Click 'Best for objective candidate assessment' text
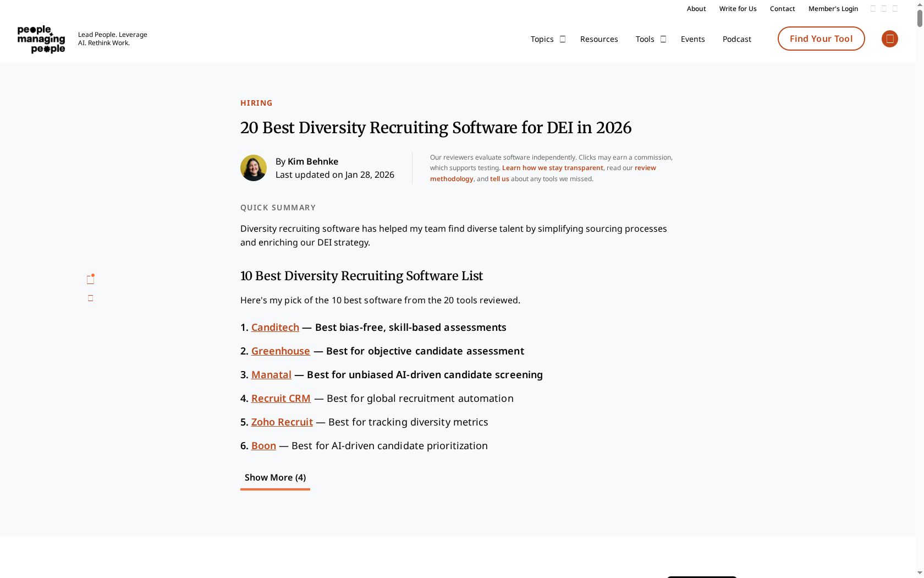 tap(425, 351)
